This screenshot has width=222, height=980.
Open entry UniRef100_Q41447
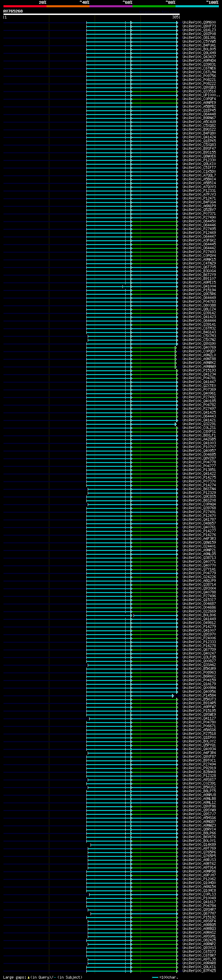[x=199, y=382]
